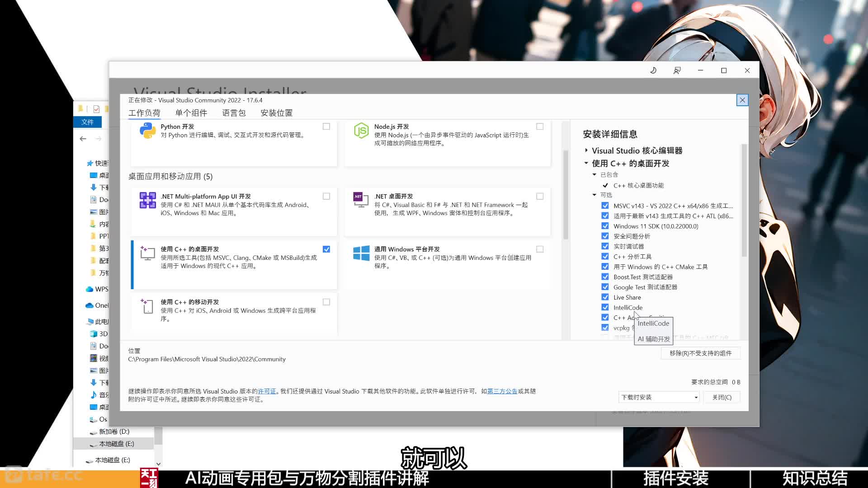Enable the .NET 桌面开发 workload checkbox
This screenshot has width=868, height=488.
click(540, 196)
